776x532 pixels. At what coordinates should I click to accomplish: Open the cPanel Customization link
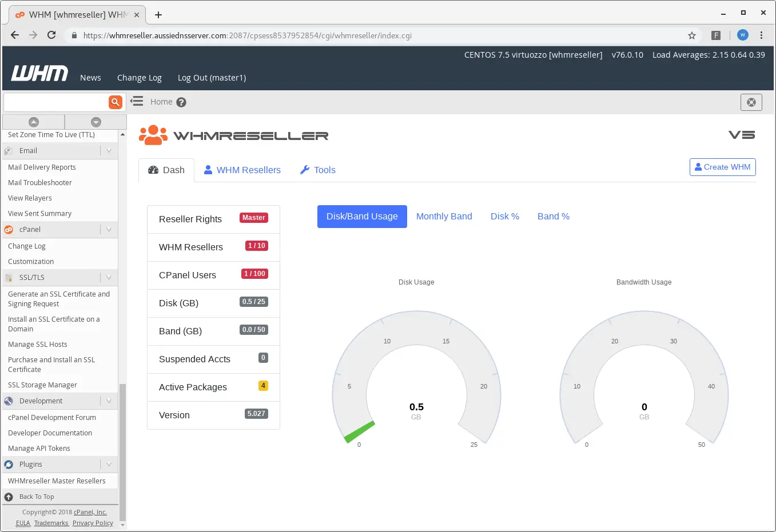tap(31, 262)
